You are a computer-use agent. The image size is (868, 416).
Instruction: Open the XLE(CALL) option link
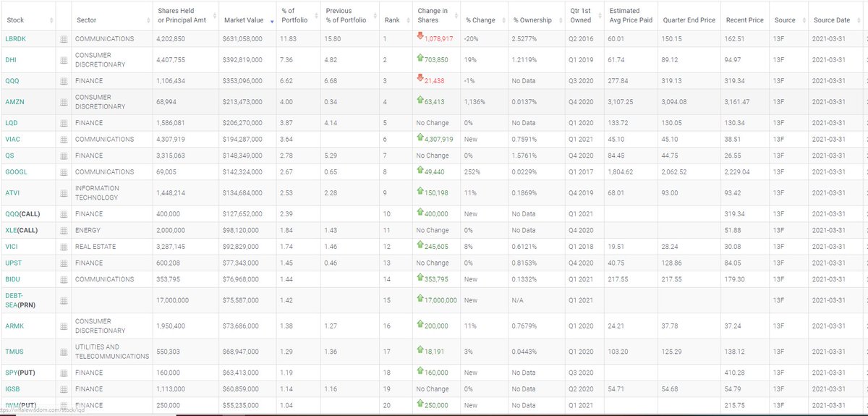(22, 231)
